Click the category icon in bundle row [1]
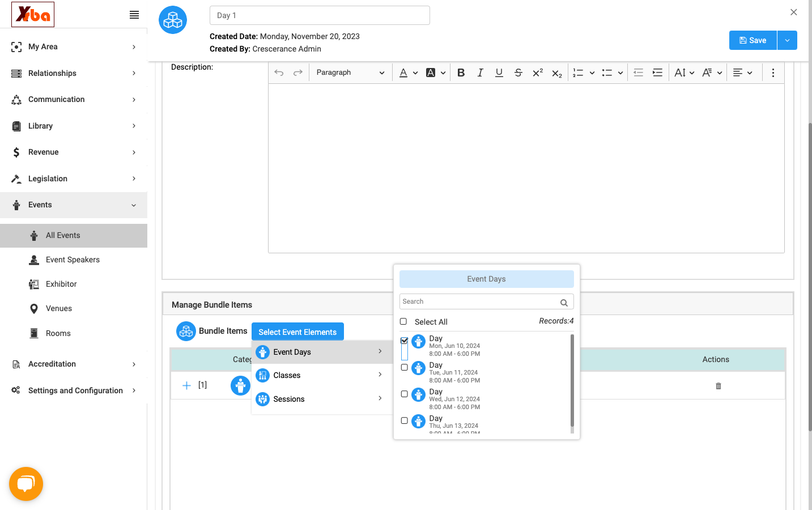This screenshot has width=812, height=510. coord(240,385)
